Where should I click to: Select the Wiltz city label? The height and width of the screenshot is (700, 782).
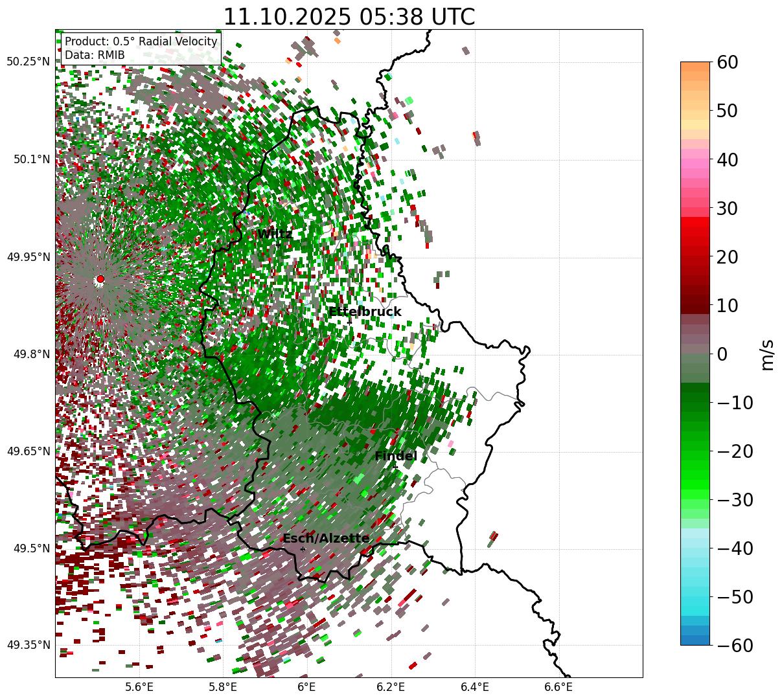pos(275,234)
